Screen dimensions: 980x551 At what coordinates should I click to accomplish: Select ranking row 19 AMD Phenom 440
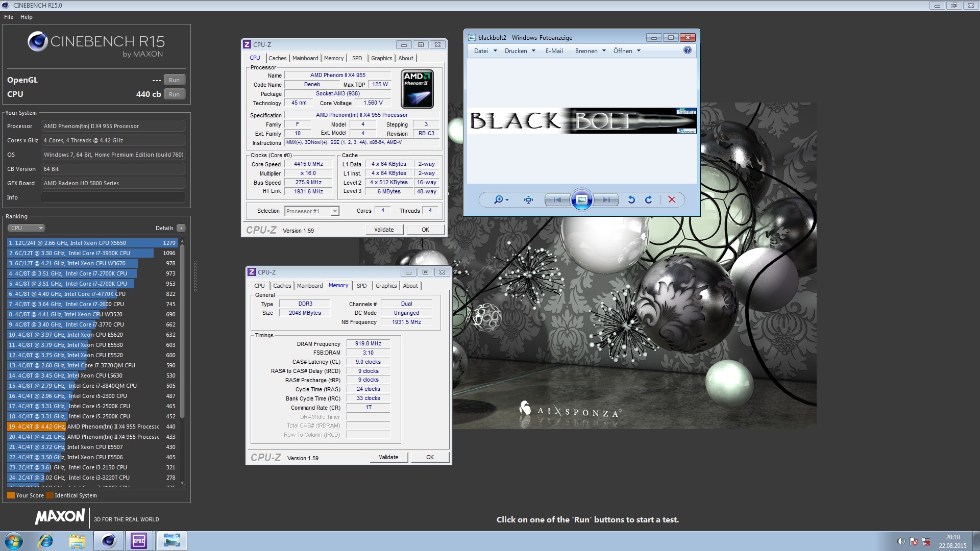tap(92, 427)
